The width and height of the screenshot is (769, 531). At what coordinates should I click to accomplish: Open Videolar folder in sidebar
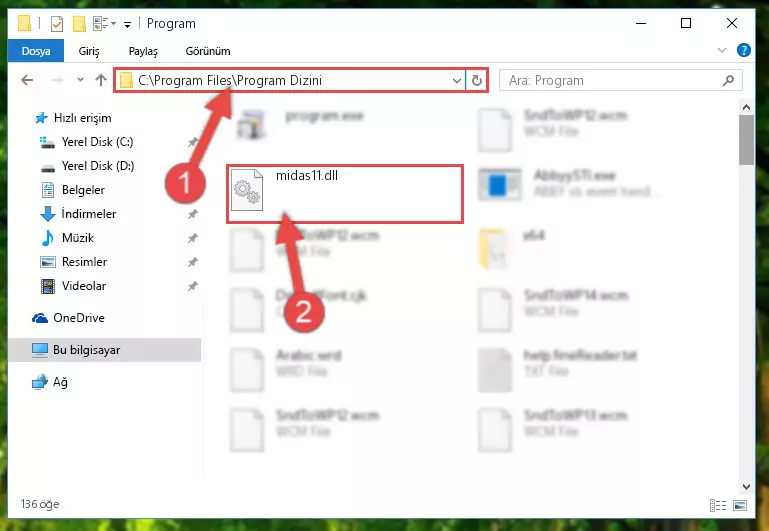point(83,286)
